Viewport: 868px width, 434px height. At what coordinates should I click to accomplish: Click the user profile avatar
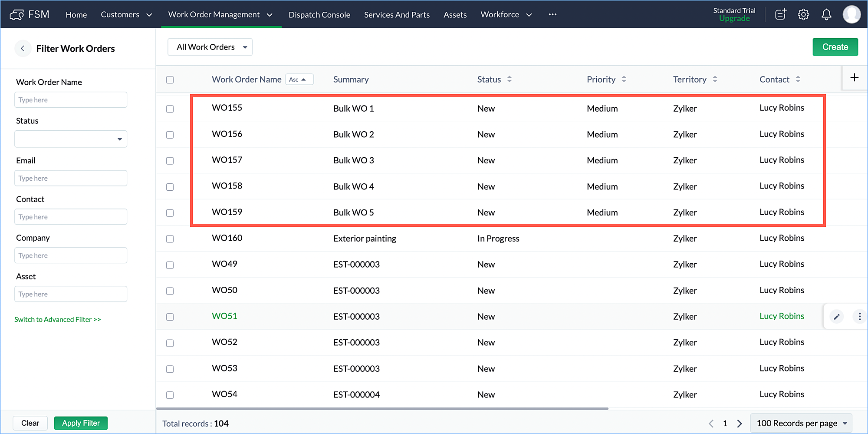coord(852,14)
